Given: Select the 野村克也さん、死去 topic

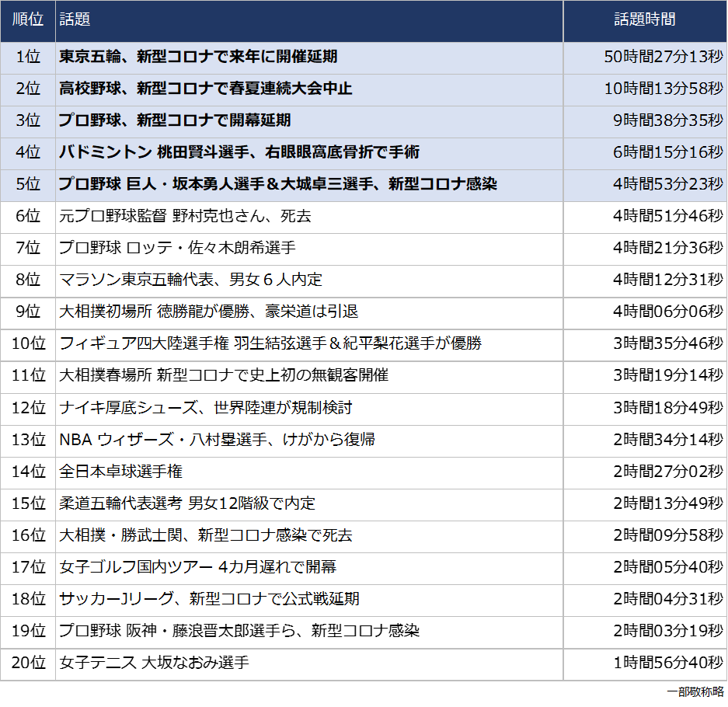Looking at the screenshot, I should [185, 217].
